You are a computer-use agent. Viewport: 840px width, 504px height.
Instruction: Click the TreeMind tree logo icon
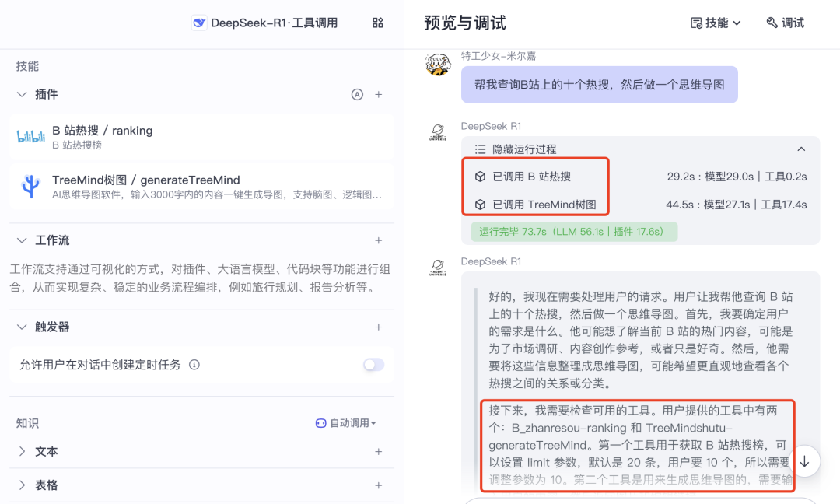coord(30,187)
